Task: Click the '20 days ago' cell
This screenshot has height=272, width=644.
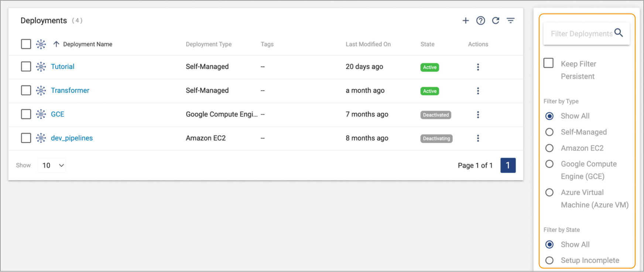Action: [x=364, y=67]
